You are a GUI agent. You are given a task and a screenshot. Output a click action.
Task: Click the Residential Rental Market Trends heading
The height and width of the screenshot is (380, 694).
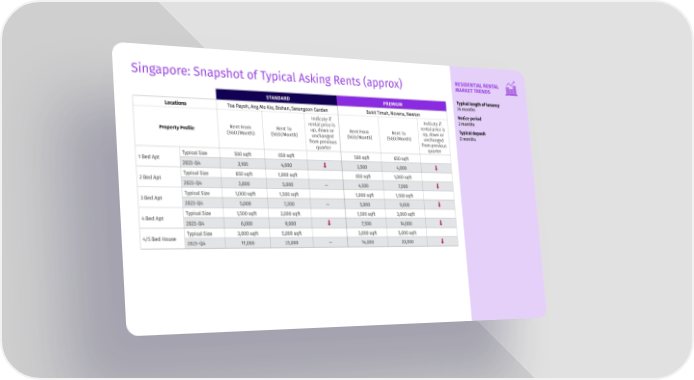(x=477, y=88)
